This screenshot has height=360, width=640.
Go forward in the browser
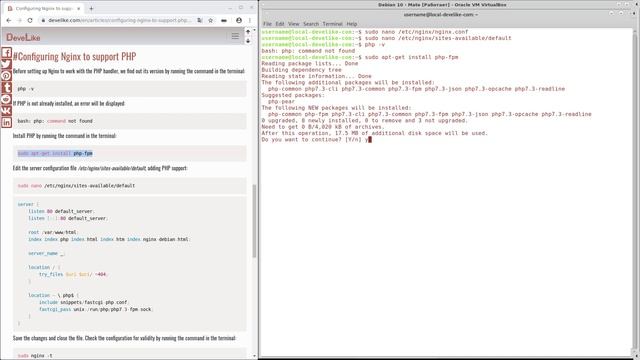point(19,20)
